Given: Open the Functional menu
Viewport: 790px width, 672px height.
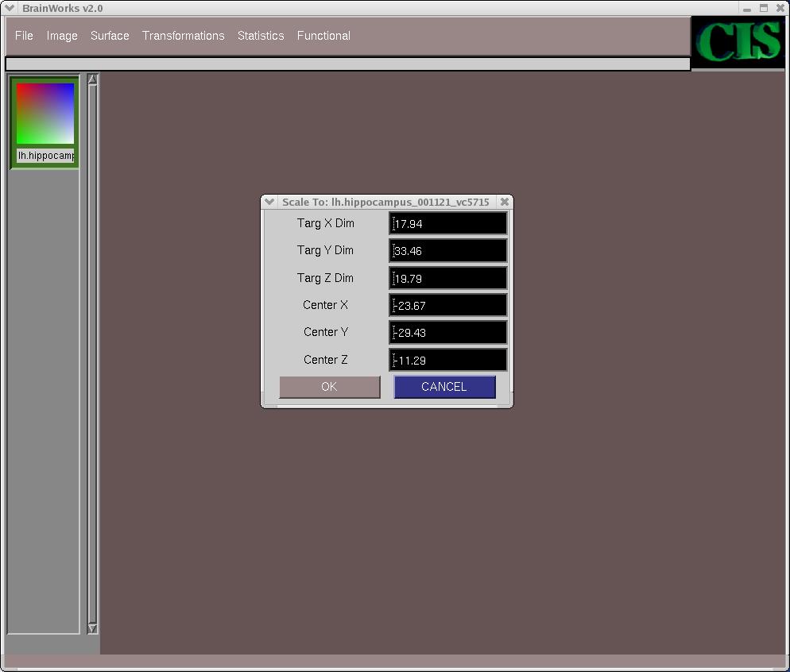Looking at the screenshot, I should (323, 36).
